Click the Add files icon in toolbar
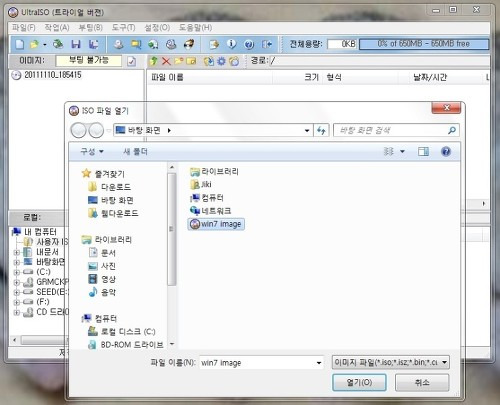Screen dimensions: 500x405 pyautogui.click(x=214, y=44)
